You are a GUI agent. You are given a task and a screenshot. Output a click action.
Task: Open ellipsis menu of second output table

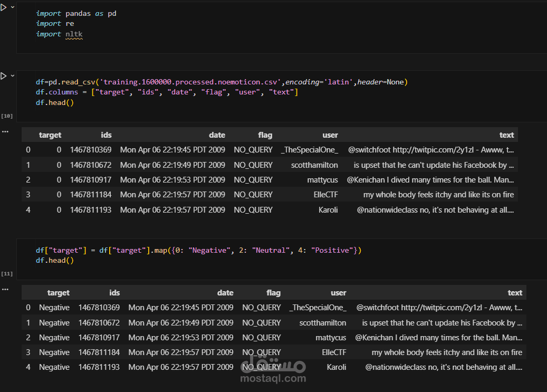5,289
